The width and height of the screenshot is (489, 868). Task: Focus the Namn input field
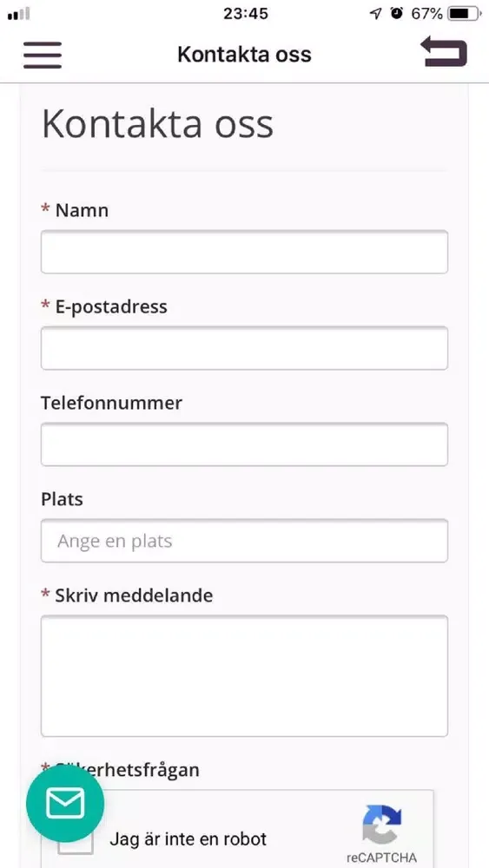[244, 252]
